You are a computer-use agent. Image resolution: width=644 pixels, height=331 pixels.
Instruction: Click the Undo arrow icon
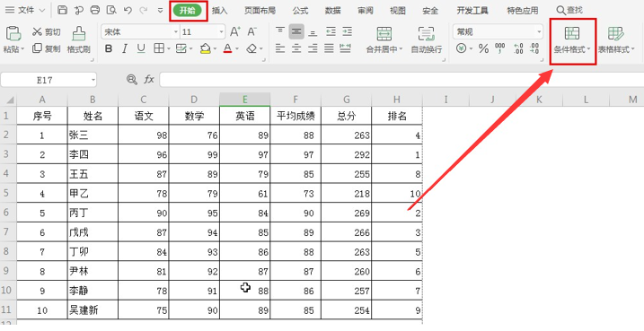[128, 10]
